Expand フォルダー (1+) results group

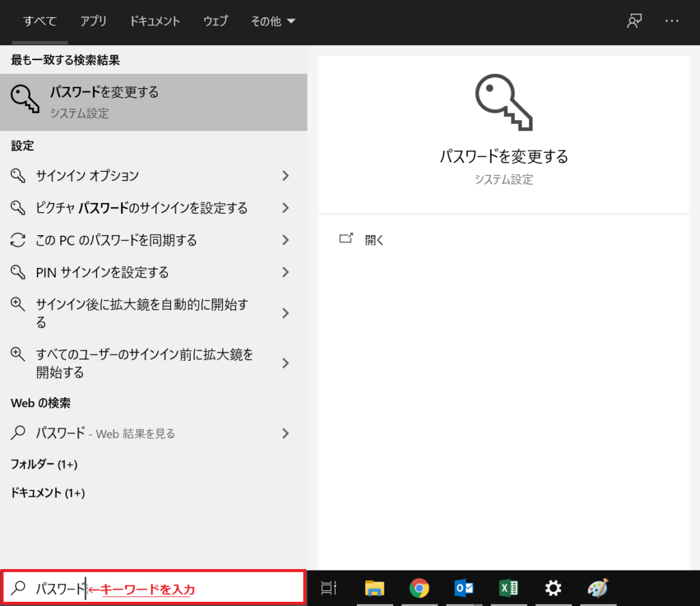point(44,464)
